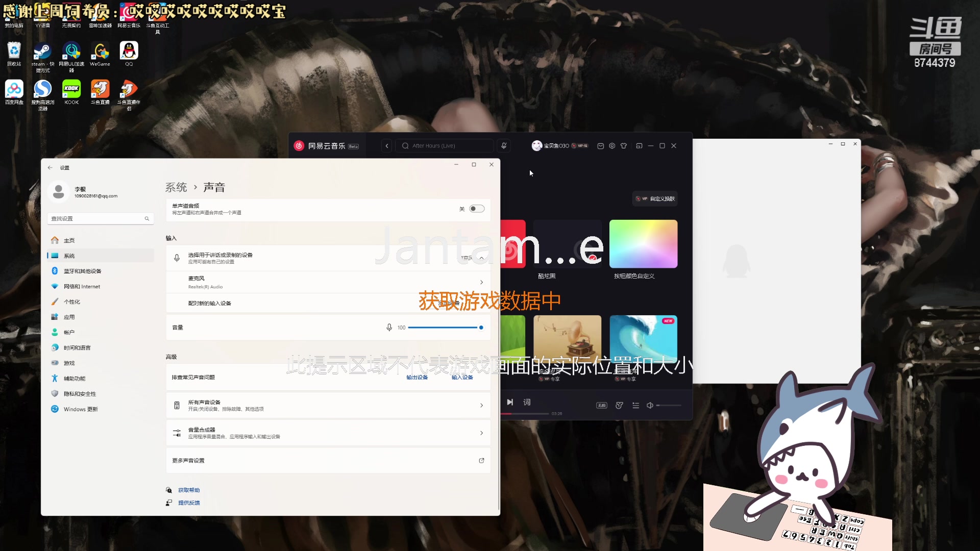Image resolution: width=980 pixels, height=551 pixels.
Task: Click the get help (获取帮助) link
Action: click(189, 490)
